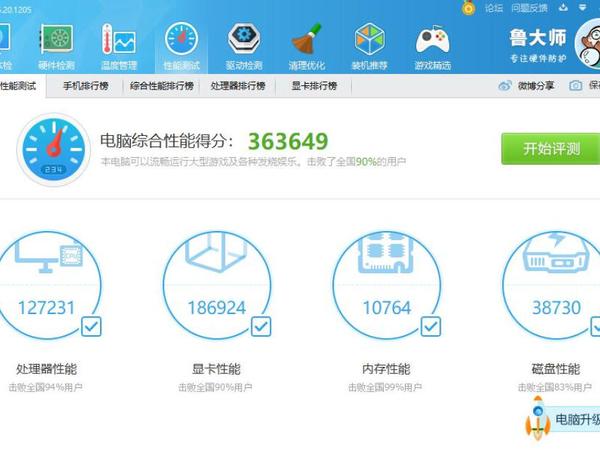Image resolution: width=600 pixels, height=450 pixels.
Task: Click 击败全国83%用户 text
Action: 555,388
